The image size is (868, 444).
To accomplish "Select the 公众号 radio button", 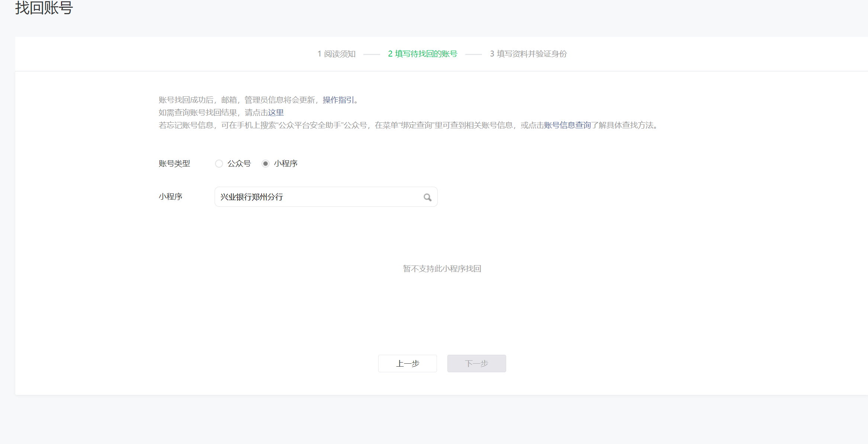I will [x=219, y=164].
